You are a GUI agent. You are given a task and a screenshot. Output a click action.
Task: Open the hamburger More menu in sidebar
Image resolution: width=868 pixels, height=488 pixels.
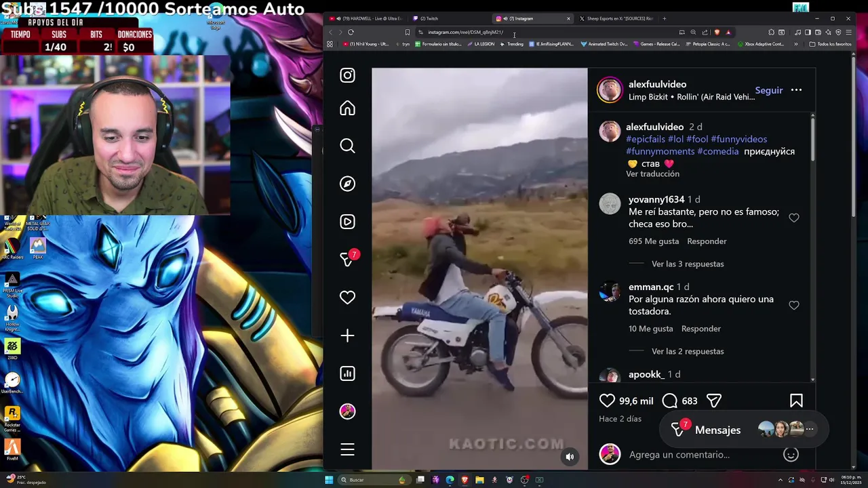click(x=347, y=449)
